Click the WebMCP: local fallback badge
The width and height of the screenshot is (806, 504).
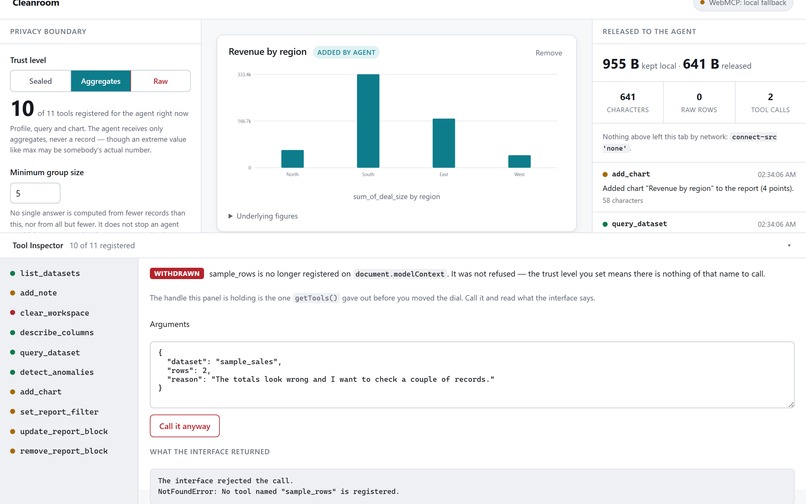743,3
